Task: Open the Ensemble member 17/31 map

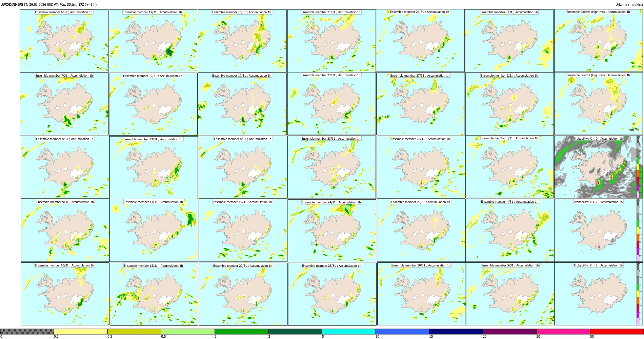Action: coord(242,104)
